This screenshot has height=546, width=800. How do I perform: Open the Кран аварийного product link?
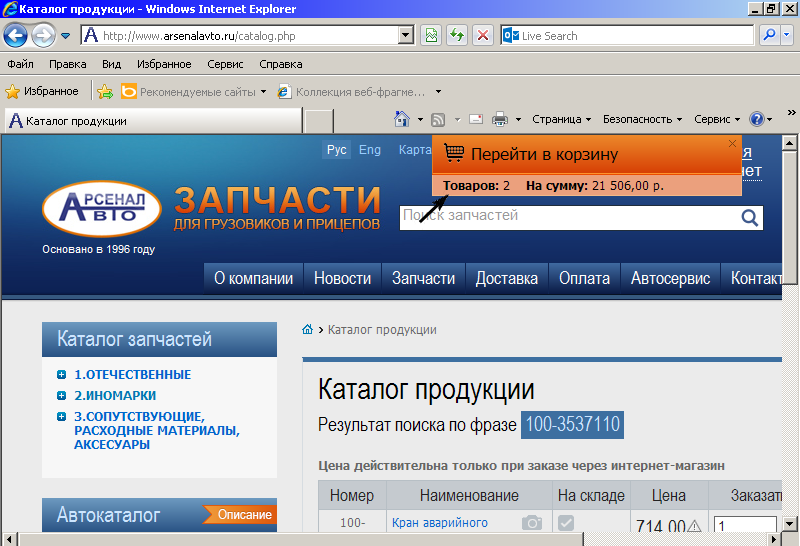click(440, 523)
